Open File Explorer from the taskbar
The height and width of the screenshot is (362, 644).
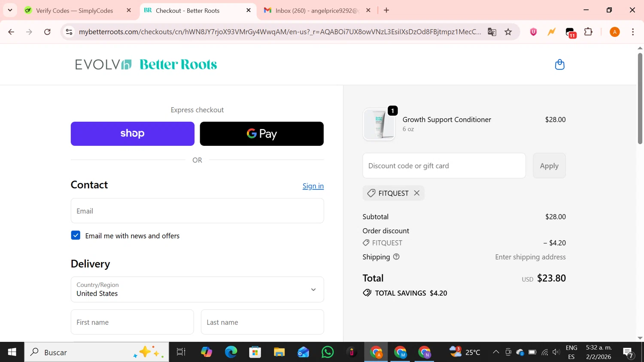click(279, 352)
